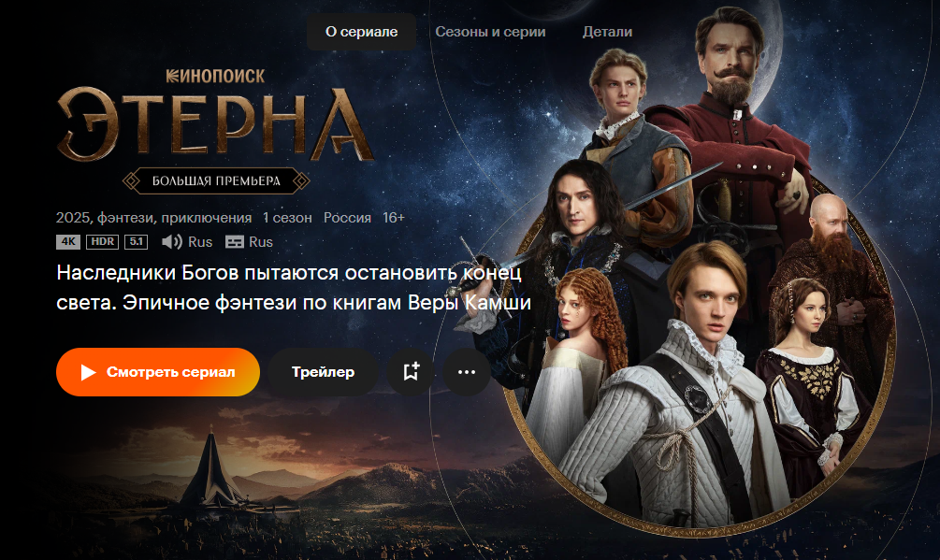Viewport: 940px width, 560px height.
Task: Click the Этерна title logo
Action: 216,124
